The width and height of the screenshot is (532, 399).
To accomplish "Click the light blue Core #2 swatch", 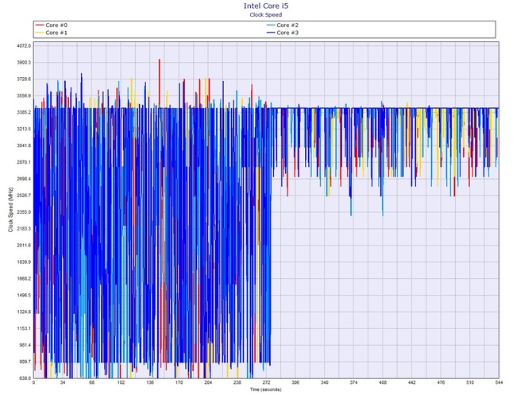I will click(271, 25).
